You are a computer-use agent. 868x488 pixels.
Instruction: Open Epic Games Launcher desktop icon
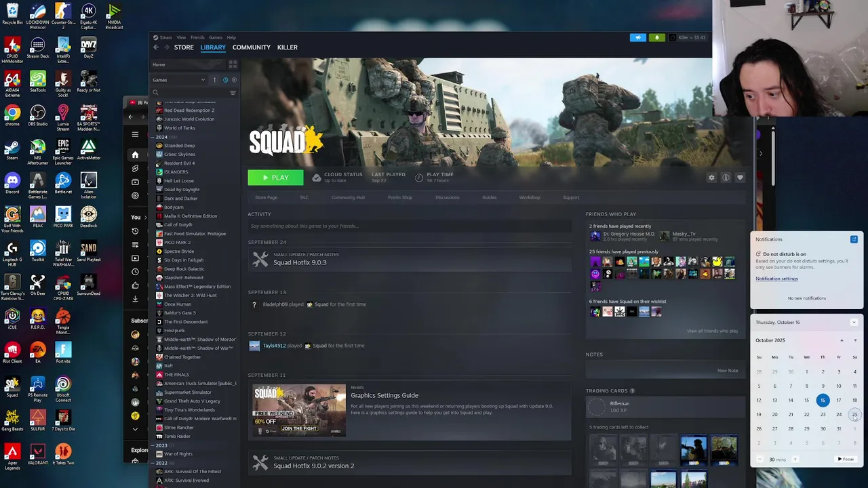coord(63,150)
